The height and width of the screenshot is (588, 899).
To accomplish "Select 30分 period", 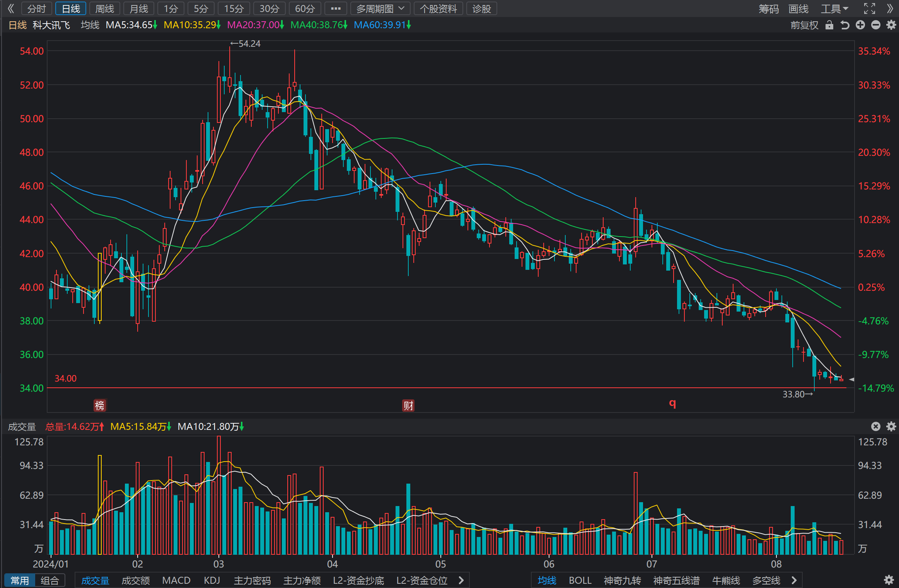I will pos(270,9).
